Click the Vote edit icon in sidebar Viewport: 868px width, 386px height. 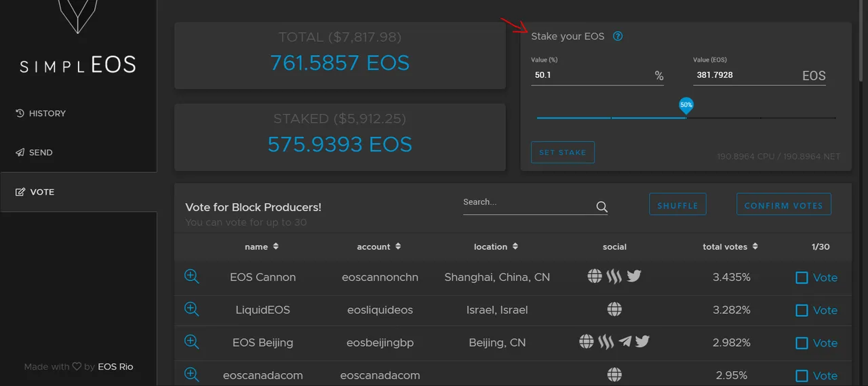[x=20, y=192]
